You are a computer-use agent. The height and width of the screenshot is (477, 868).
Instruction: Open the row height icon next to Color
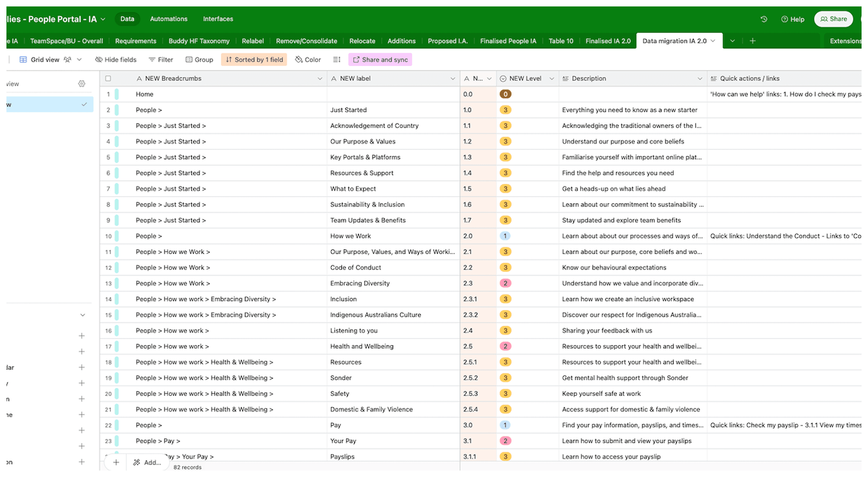(x=336, y=59)
